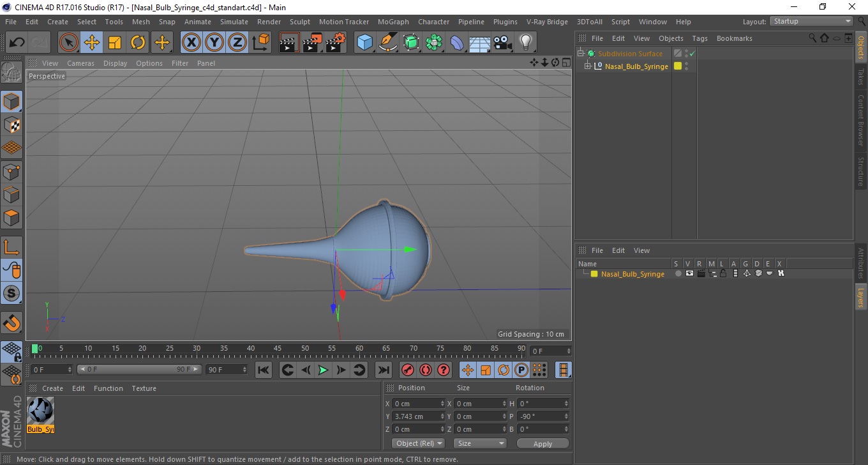Click Render View clapperboard icon
This screenshot has width=868, height=465.
290,43
